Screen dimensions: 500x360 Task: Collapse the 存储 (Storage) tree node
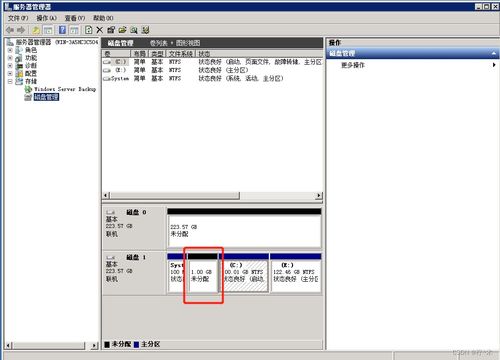click(10, 81)
